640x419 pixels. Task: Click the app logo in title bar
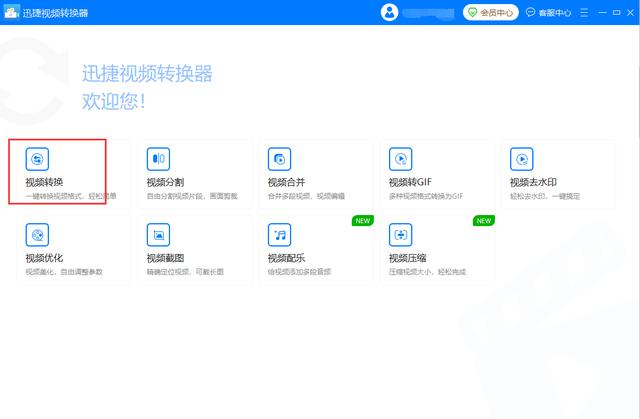click(12, 13)
